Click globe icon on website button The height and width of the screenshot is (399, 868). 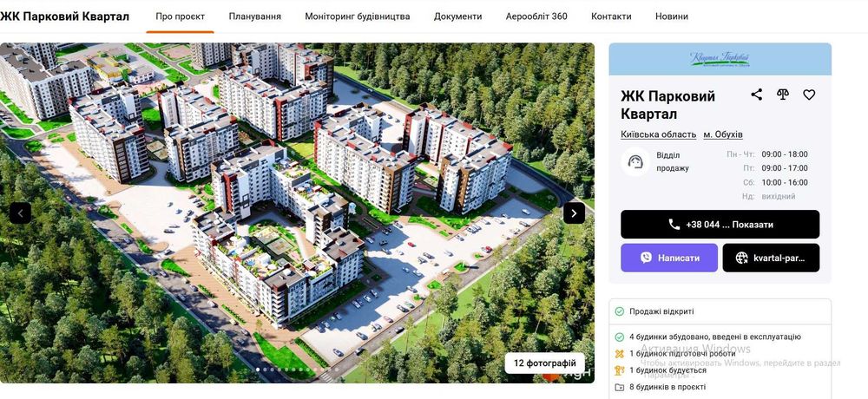point(742,258)
